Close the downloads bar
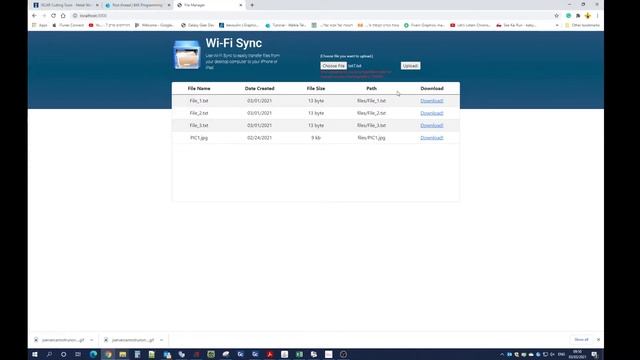The height and width of the screenshot is (360, 640). click(598, 340)
